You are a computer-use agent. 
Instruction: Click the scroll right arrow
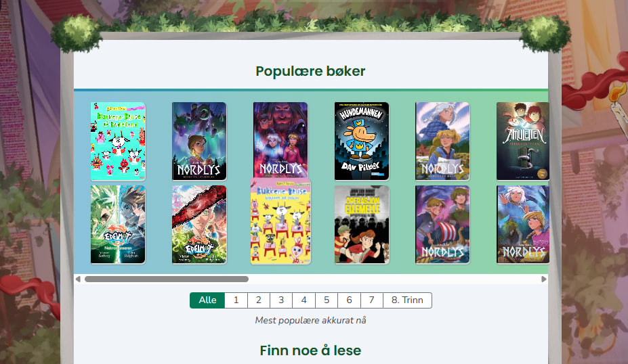(x=543, y=279)
